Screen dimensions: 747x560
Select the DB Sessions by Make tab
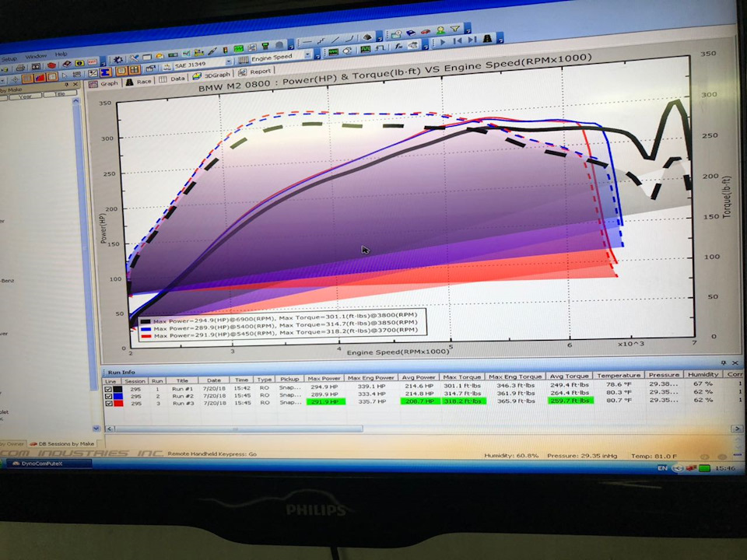point(62,444)
